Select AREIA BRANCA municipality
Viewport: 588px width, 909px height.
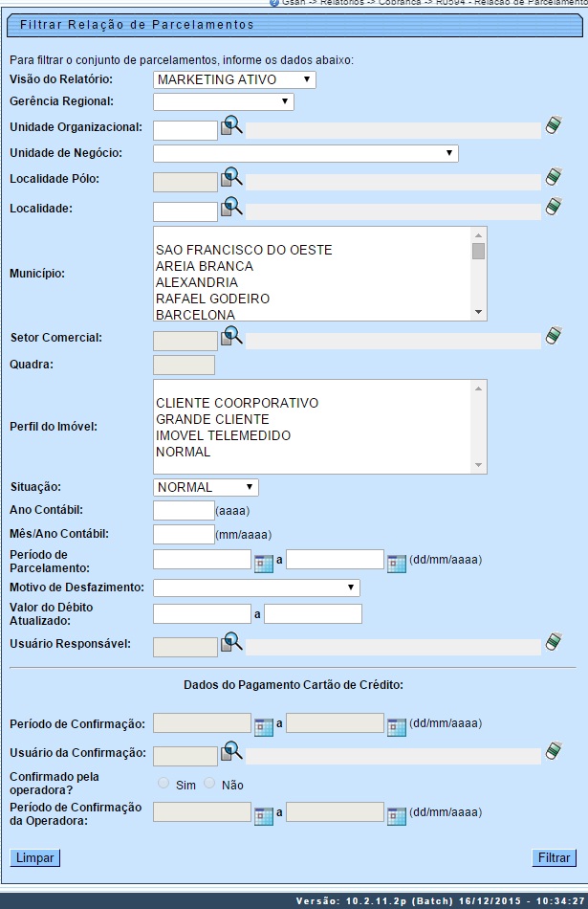click(205, 266)
